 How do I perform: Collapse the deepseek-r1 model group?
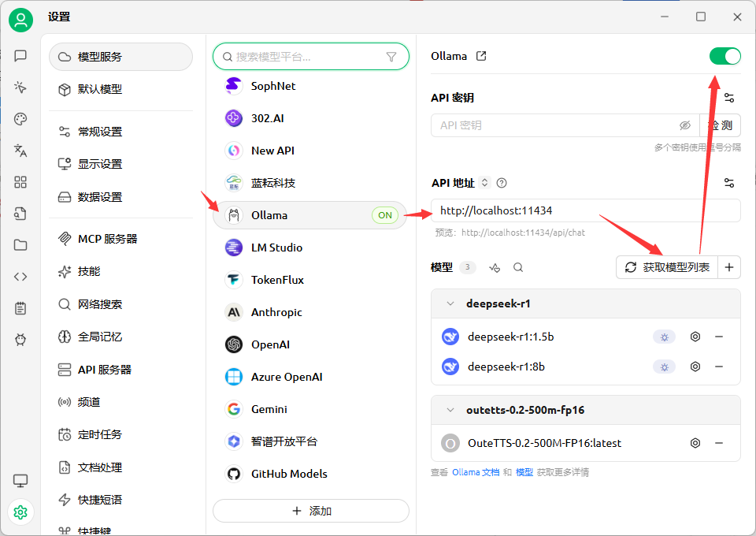coord(450,303)
